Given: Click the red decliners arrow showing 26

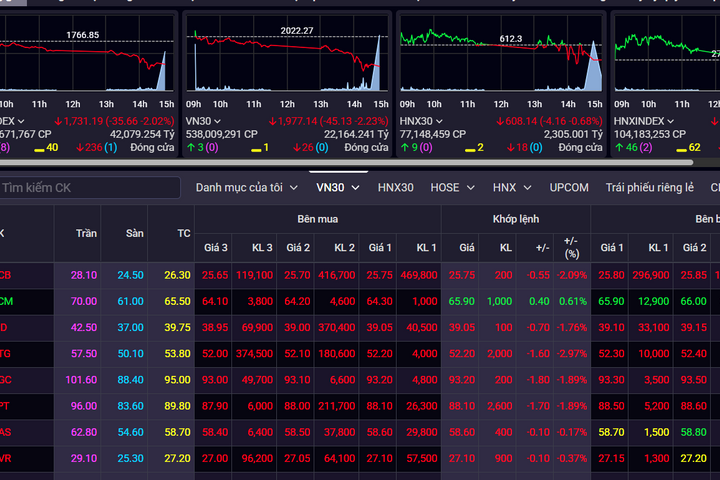Looking at the screenshot, I should click(300, 148).
